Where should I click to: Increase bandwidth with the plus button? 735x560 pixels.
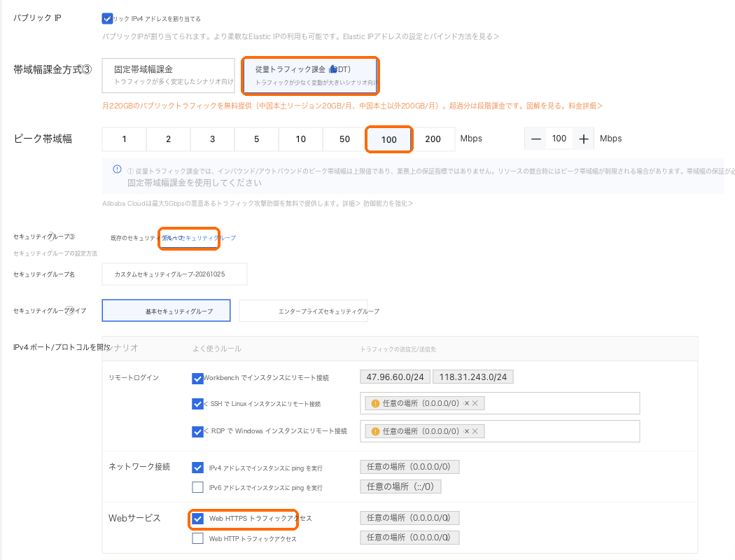coord(583,139)
